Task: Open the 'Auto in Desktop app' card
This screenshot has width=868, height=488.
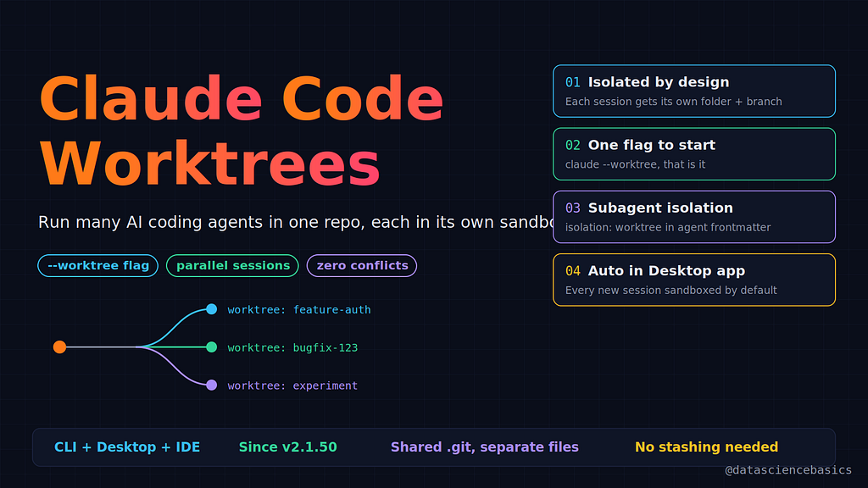Action: click(x=694, y=280)
